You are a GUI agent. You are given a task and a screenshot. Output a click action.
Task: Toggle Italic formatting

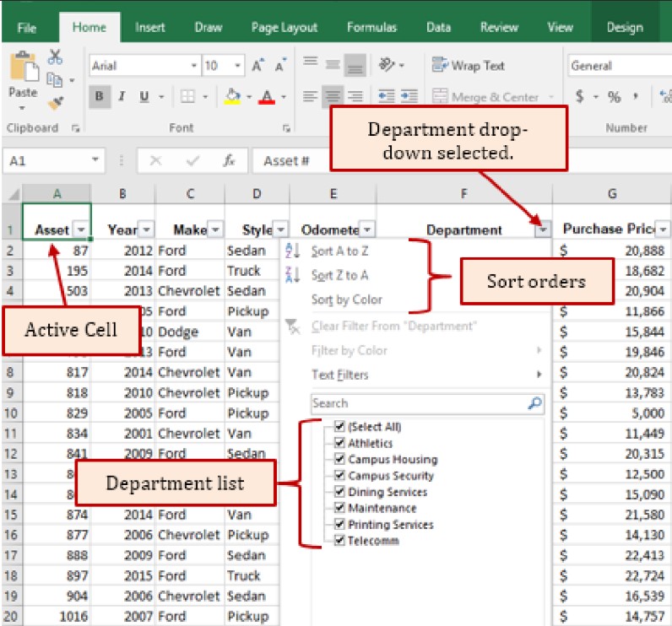tap(122, 96)
